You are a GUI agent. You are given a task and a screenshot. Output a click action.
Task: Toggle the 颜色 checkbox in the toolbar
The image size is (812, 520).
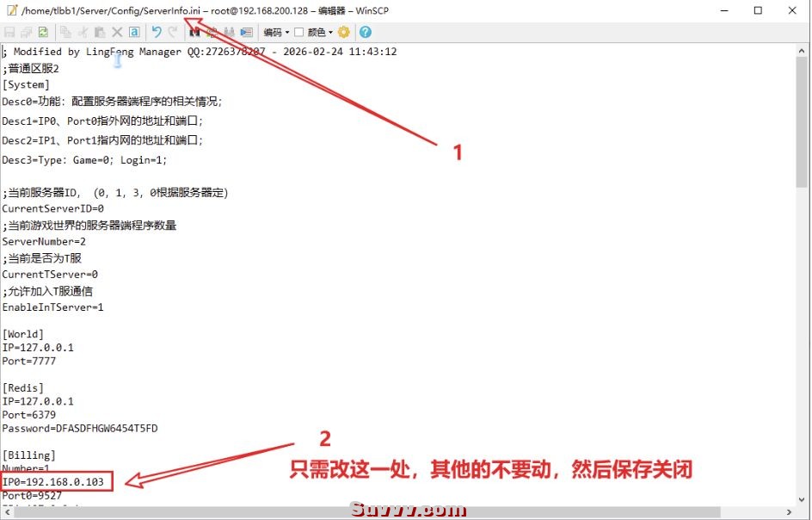point(298,32)
